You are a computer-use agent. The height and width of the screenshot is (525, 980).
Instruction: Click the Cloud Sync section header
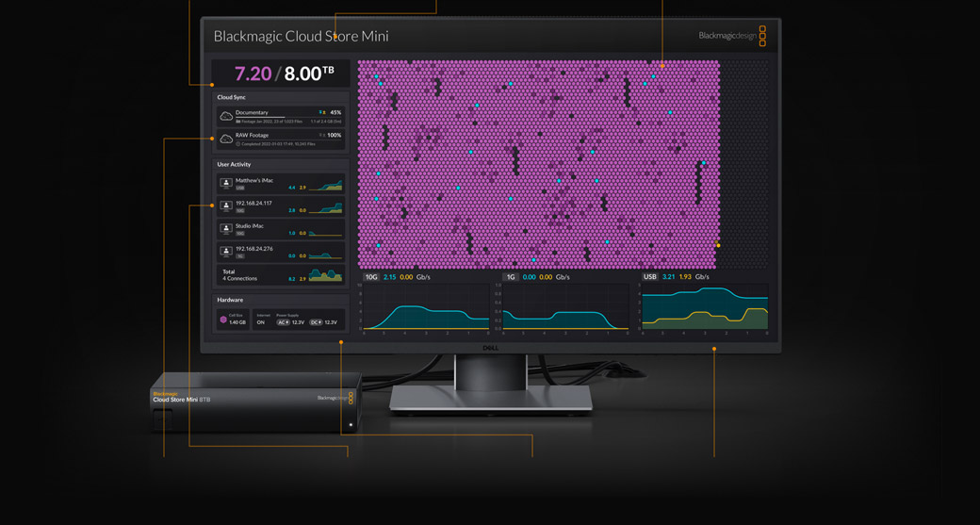coord(232,97)
